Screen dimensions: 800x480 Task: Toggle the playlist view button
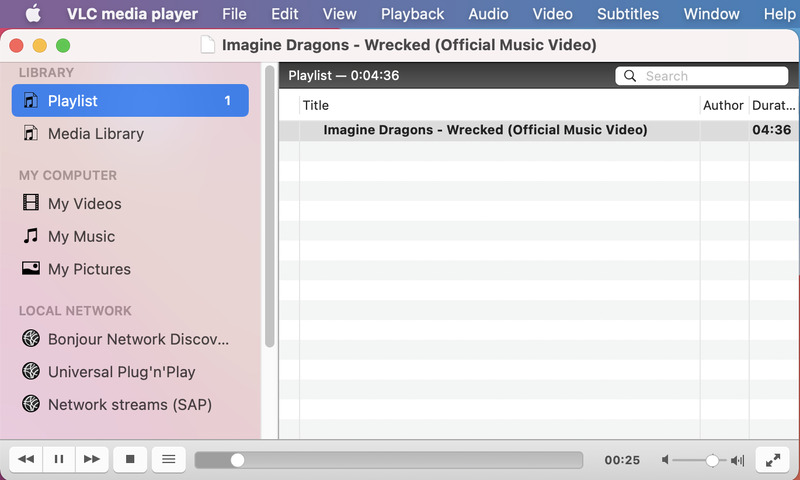point(169,459)
